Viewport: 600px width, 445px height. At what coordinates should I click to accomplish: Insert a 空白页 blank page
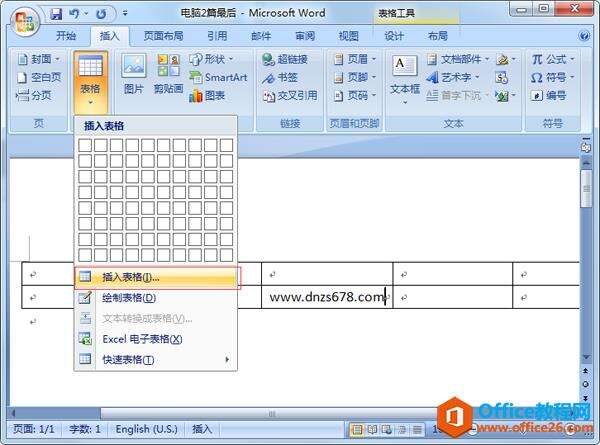[x=39, y=78]
